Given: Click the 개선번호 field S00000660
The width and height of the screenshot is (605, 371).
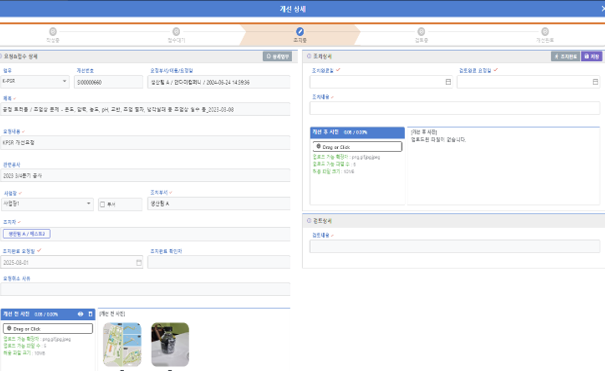Looking at the screenshot, I should [x=108, y=82].
